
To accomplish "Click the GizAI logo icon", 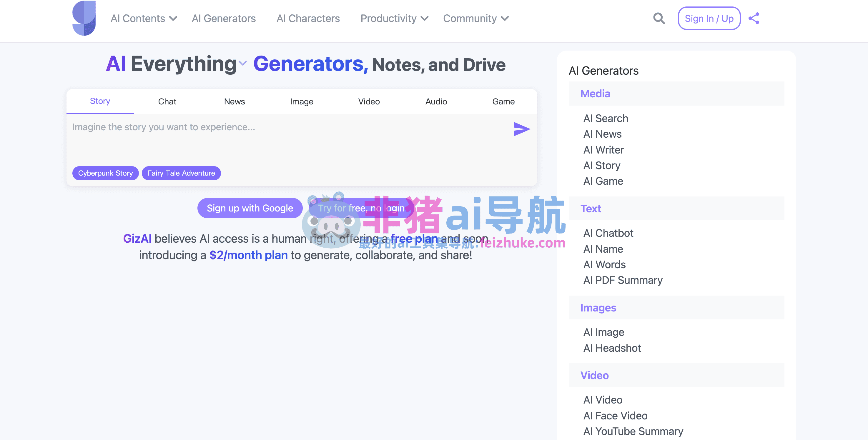I will 84,18.
